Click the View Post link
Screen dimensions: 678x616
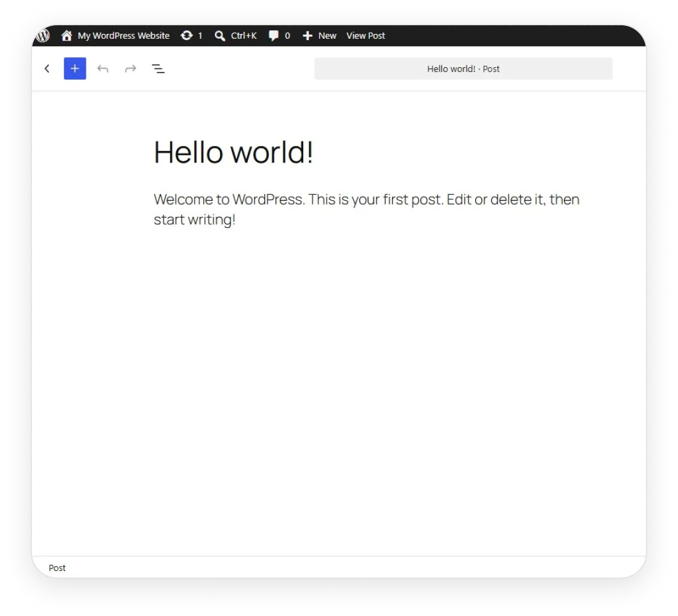coord(366,36)
